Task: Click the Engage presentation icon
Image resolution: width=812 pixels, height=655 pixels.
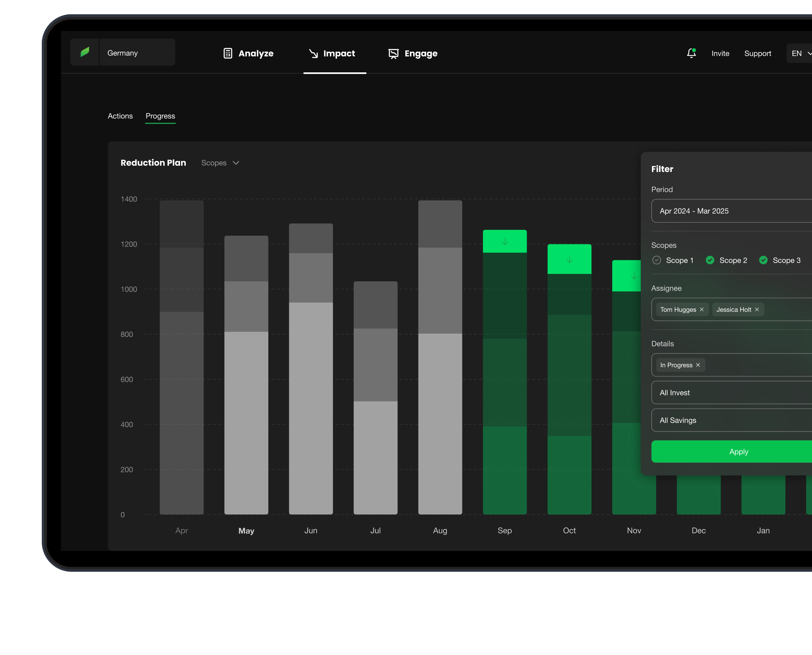Action: pyautogui.click(x=393, y=54)
